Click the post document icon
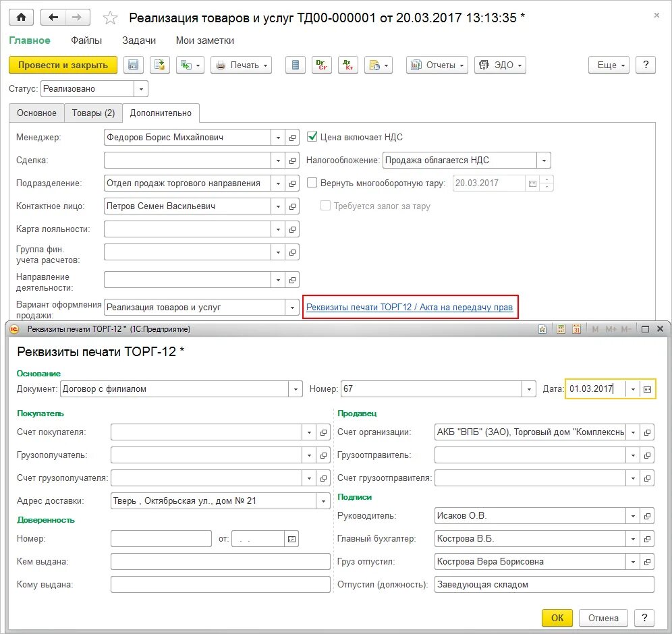 [159, 65]
